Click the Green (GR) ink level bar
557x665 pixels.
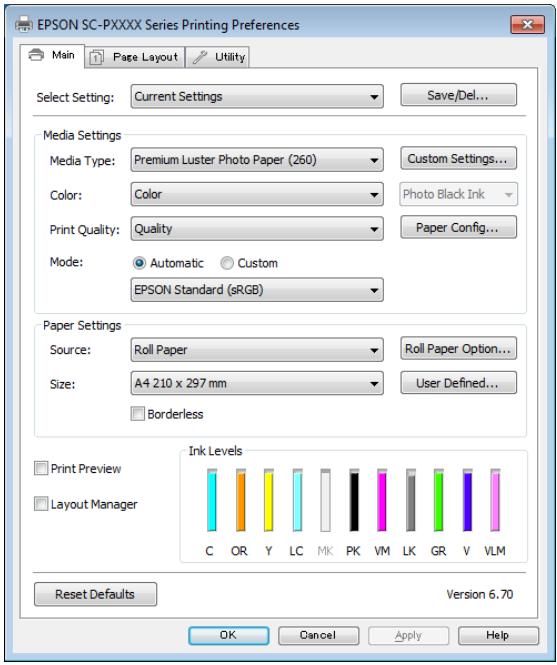439,500
